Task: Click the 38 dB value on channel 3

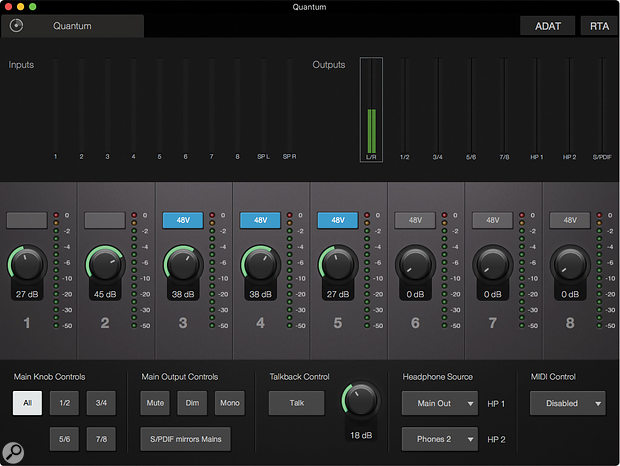Action: pyautogui.click(x=183, y=294)
